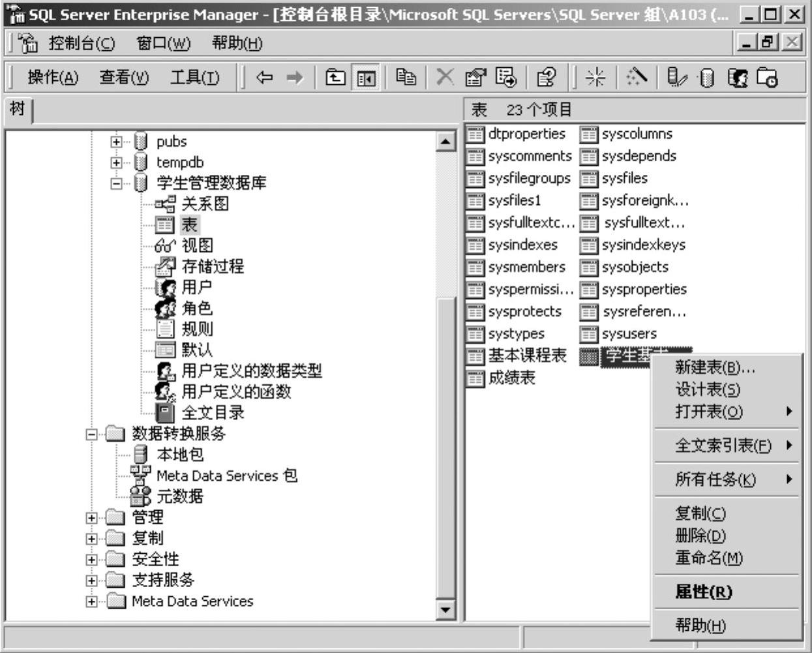Select 本地包 under data transformation
812x653 pixels.
tap(180, 455)
